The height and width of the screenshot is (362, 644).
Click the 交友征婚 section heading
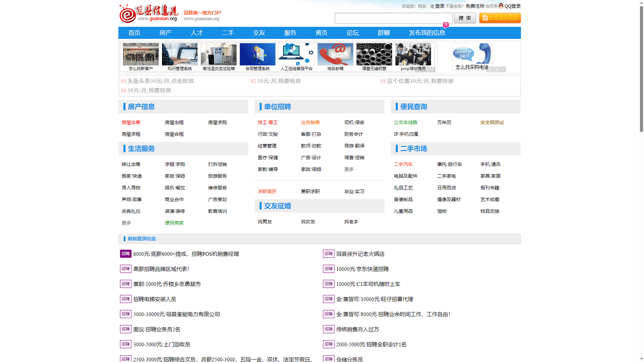tap(277, 206)
